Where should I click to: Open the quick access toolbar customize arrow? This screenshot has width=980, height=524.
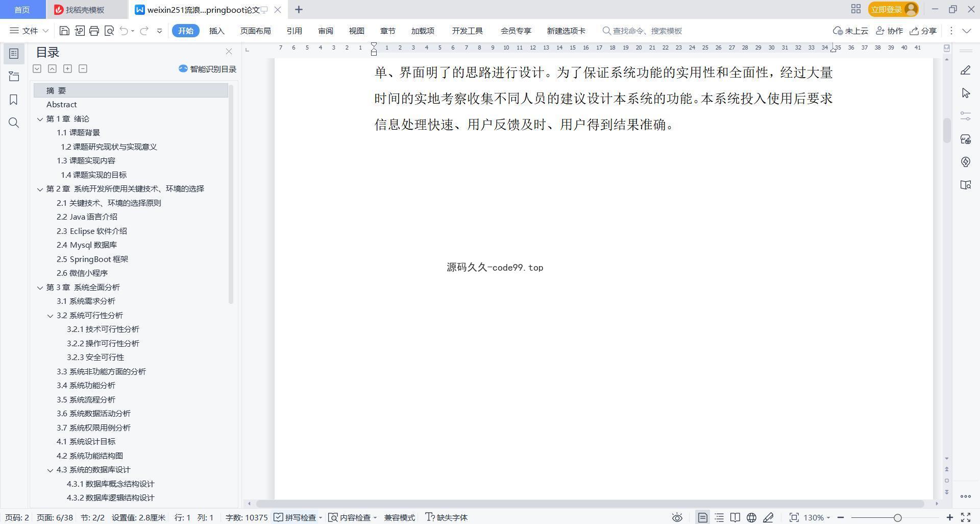[x=159, y=31]
